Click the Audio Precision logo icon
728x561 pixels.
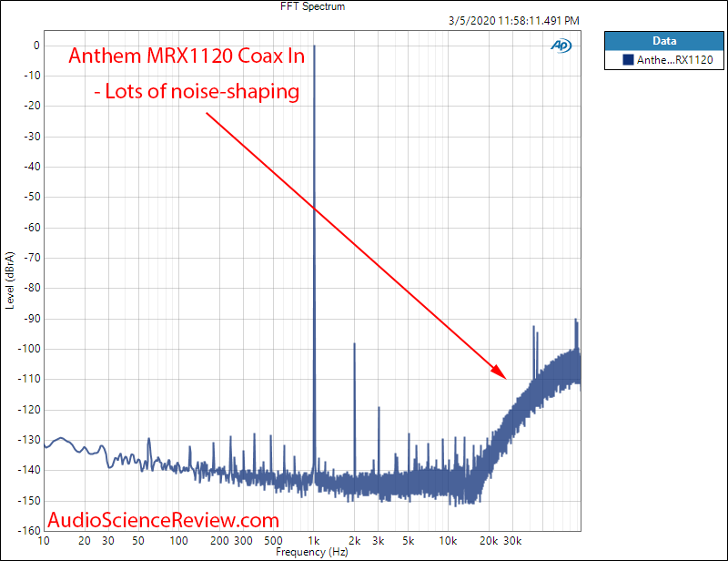(561, 46)
